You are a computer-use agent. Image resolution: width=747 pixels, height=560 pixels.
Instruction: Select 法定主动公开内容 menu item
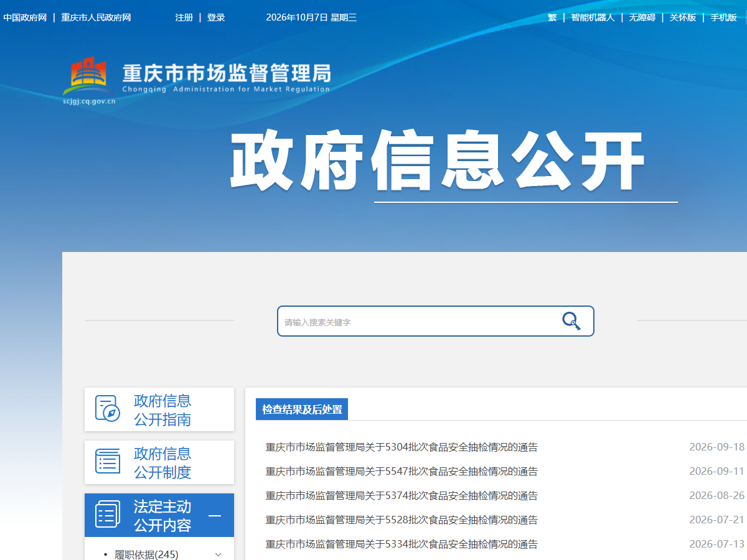(159, 515)
